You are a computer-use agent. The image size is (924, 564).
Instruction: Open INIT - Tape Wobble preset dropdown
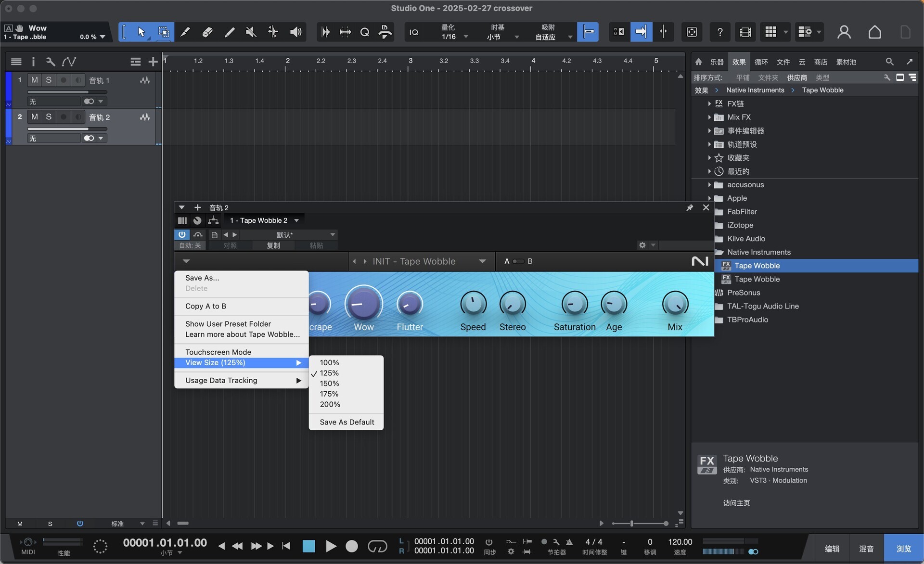[482, 261]
